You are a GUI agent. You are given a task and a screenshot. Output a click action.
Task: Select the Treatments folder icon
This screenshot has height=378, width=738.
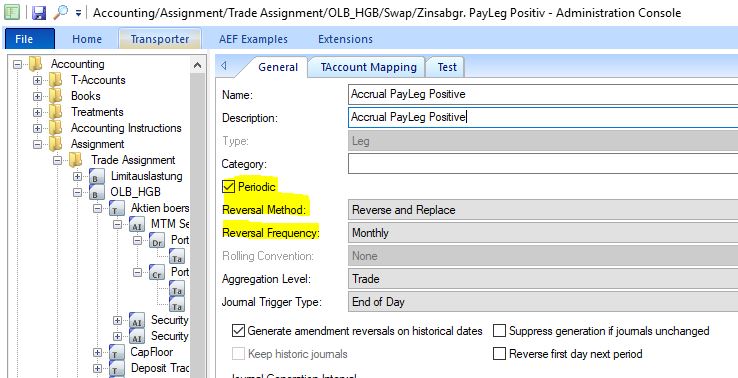pyautogui.click(x=56, y=112)
